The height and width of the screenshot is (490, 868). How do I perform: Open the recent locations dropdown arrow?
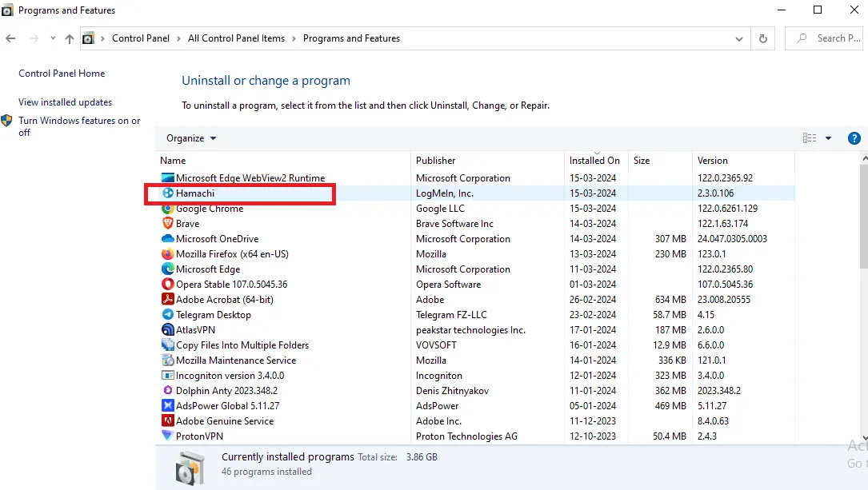tap(53, 38)
